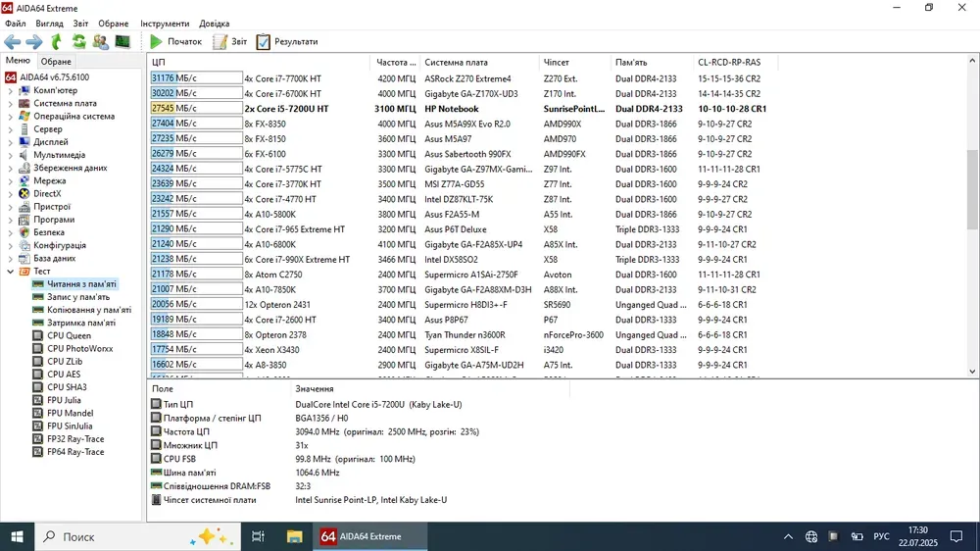Click the Початок start benchmark button
This screenshot has height=551, width=980.
click(x=175, y=42)
